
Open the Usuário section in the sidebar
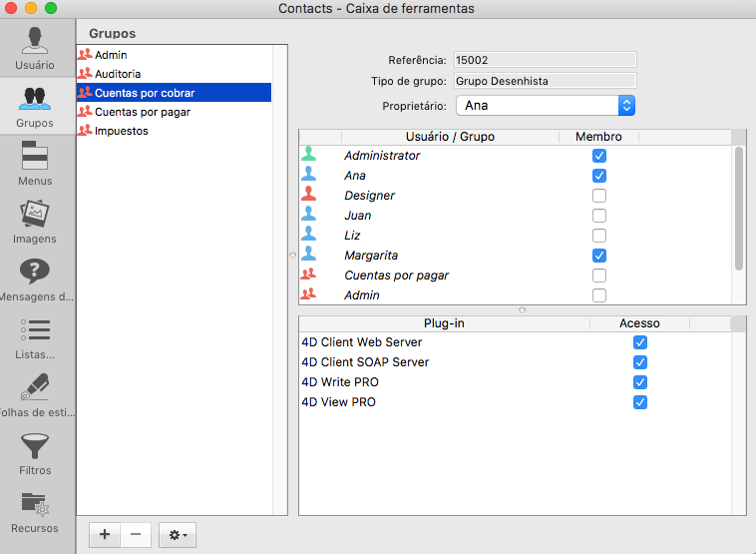[35, 48]
